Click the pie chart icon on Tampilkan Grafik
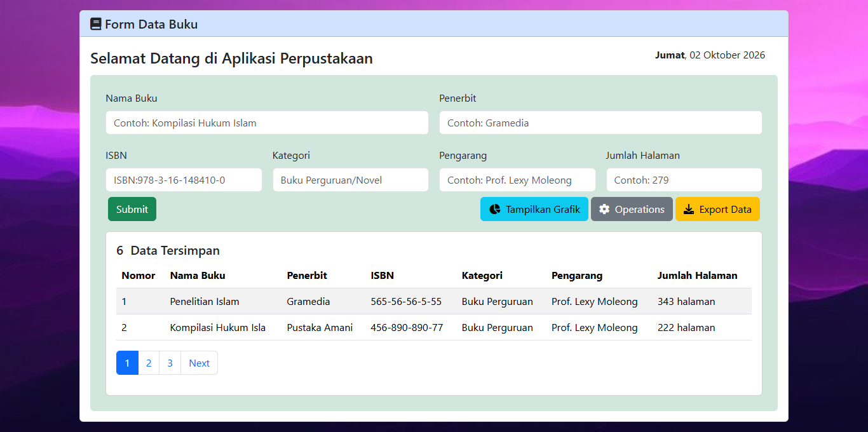Screen dimensions: 868x432 pyautogui.click(x=495, y=209)
